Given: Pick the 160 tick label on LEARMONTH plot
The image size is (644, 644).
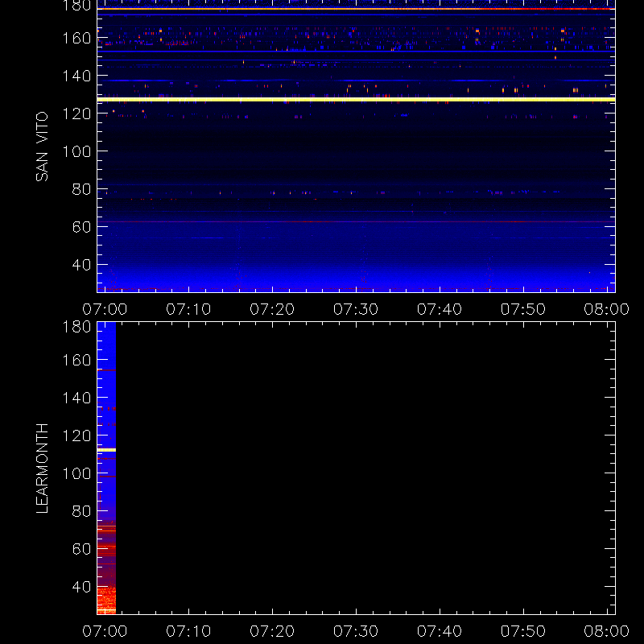Looking at the screenshot, I should tap(76, 360).
